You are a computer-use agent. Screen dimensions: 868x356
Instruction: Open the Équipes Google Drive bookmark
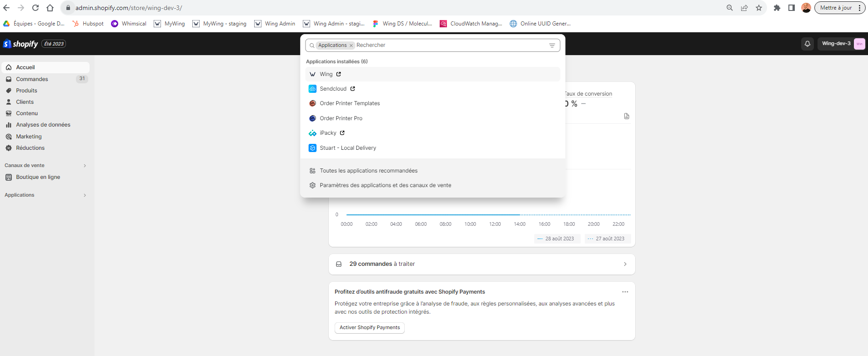[34, 24]
